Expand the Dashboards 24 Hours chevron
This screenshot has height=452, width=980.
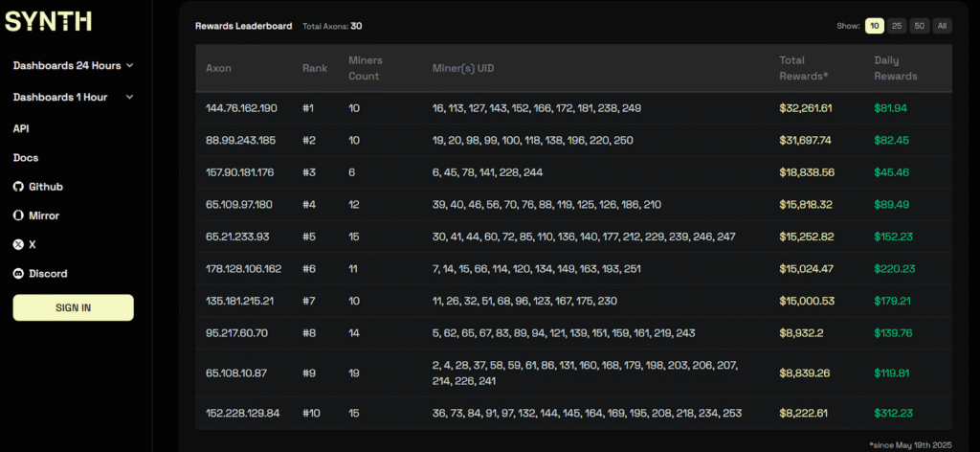(x=129, y=66)
